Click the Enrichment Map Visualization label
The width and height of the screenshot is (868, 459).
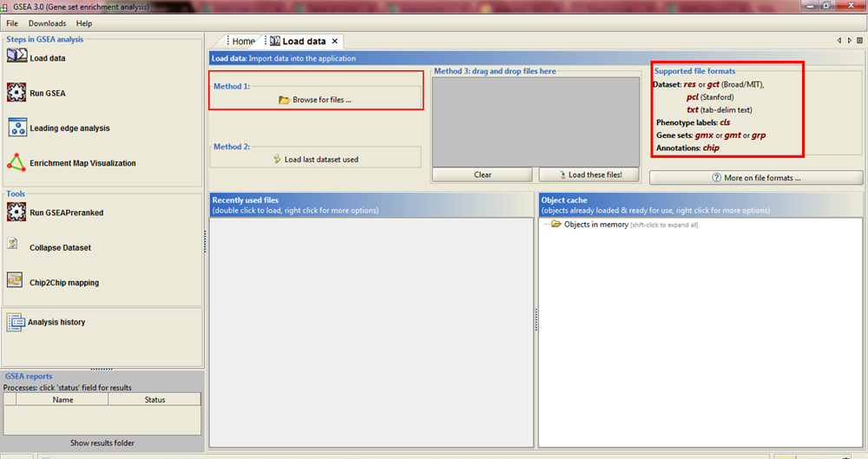[x=82, y=163]
